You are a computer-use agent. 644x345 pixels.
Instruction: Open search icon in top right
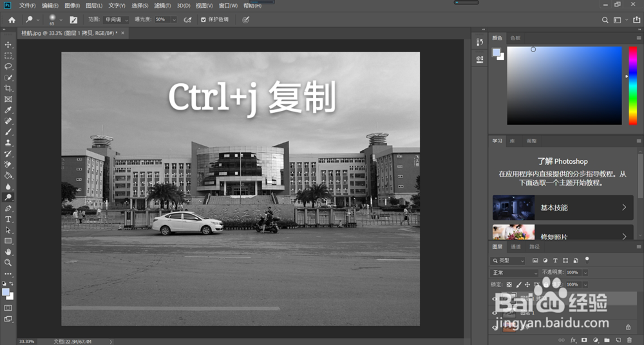click(x=605, y=20)
